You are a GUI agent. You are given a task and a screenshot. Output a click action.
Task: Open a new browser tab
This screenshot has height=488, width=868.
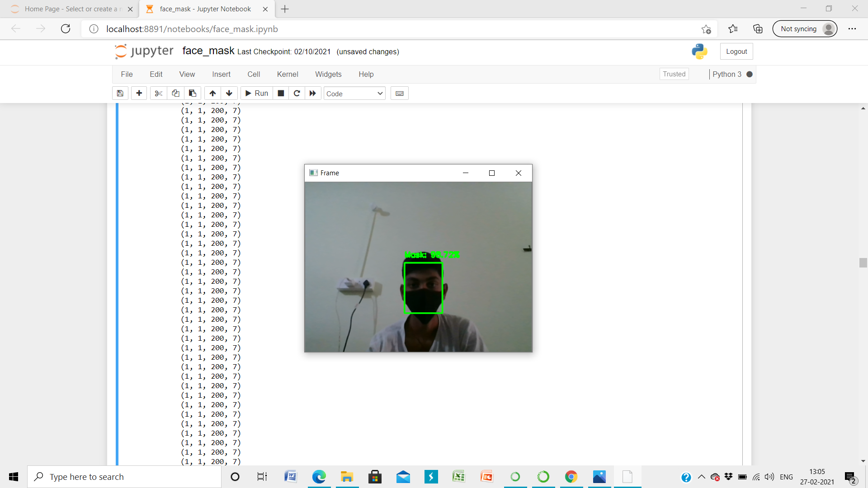tap(285, 9)
